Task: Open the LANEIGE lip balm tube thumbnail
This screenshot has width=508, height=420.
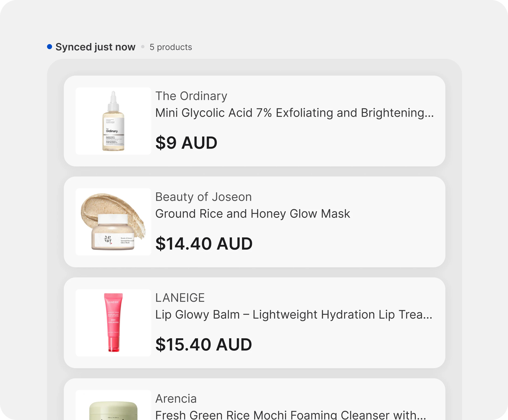Action: [113, 323]
